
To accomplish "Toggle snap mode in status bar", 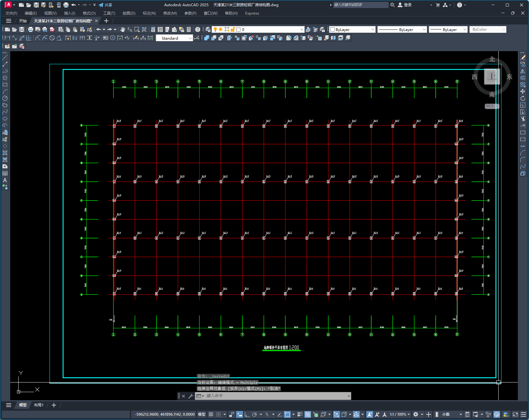I will (x=218, y=414).
